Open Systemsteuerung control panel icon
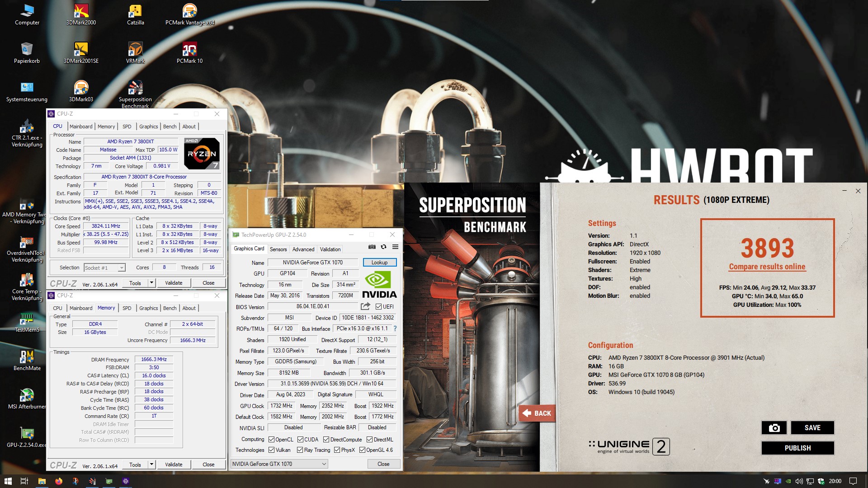Image resolution: width=868 pixels, height=488 pixels. coord(27,91)
